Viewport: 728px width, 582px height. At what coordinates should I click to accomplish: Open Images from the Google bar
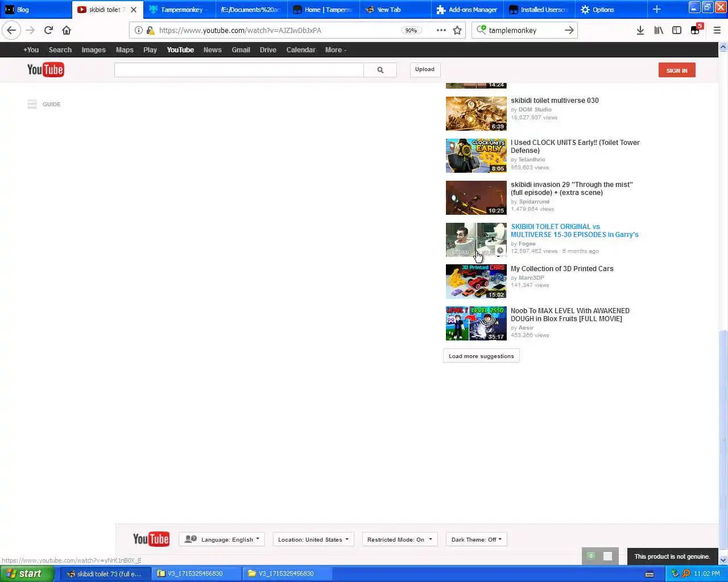93,50
